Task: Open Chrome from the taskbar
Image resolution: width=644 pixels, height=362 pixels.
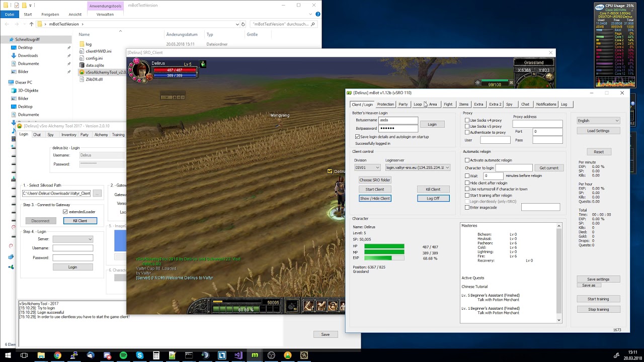Action: click(x=57, y=355)
